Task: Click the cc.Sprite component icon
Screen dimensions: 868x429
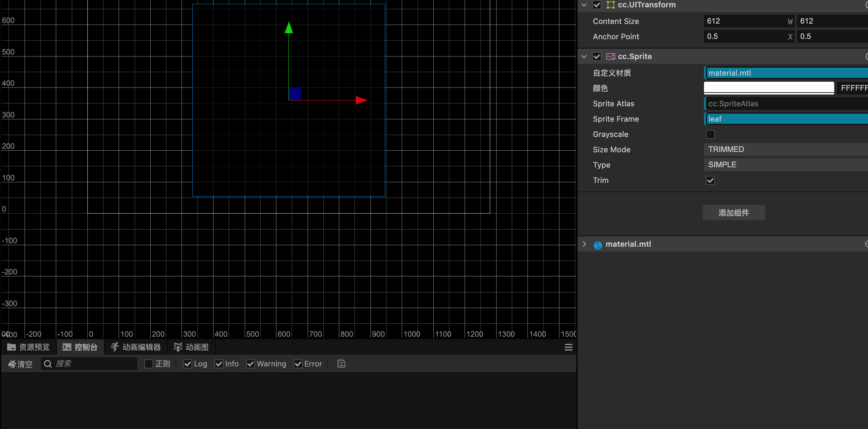Action: coord(610,56)
